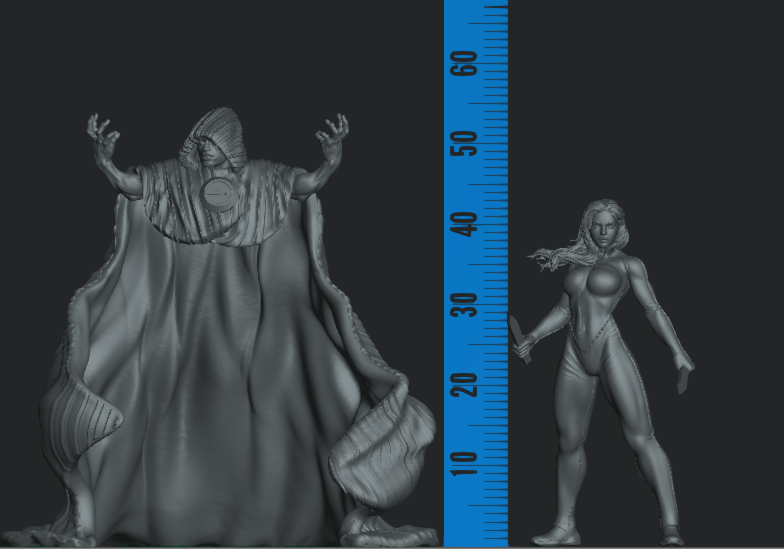The image size is (784, 549).
Task: Click the '10' mark on the ruler
Action: tap(464, 464)
